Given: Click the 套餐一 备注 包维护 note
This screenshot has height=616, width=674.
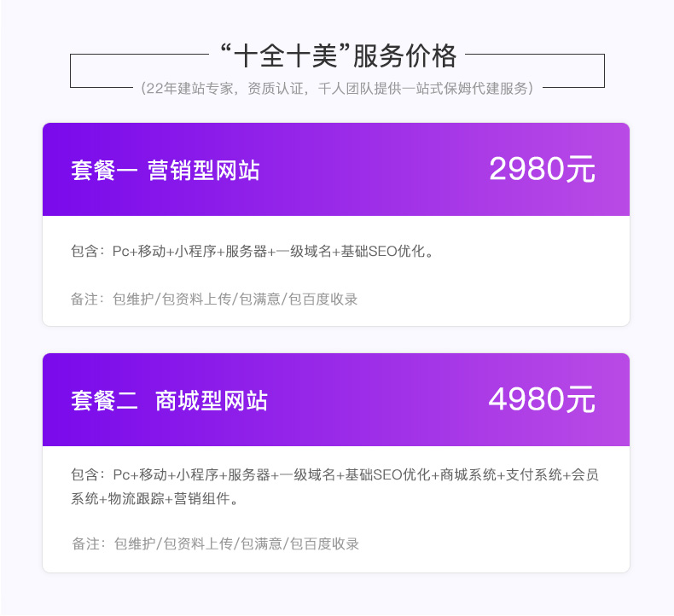Looking at the screenshot, I should point(214,299).
